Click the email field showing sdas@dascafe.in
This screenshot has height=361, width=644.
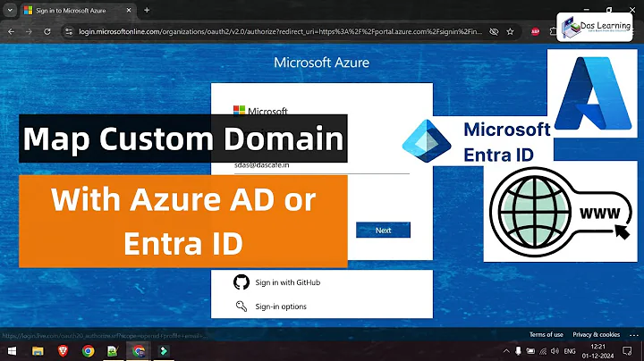pyautogui.click(x=322, y=165)
